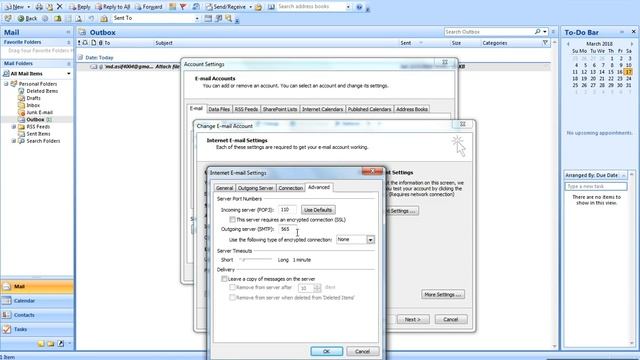Select the Advanced tab
Viewport: 640px width, 360px height.
(x=319, y=187)
